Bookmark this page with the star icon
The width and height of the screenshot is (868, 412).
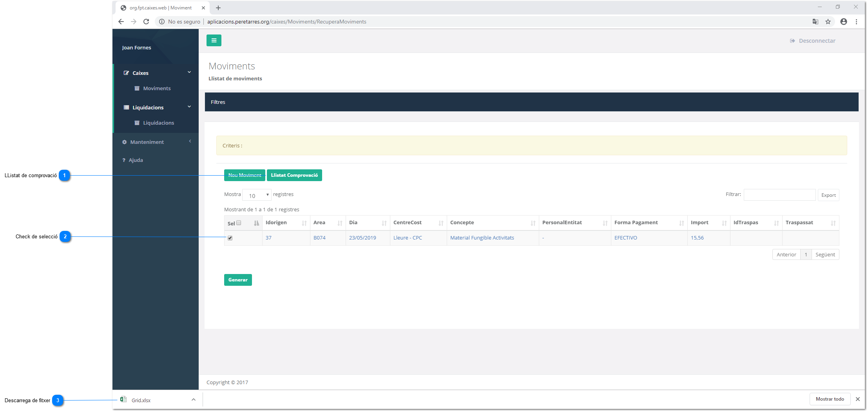pyautogui.click(x=828, y=22)
